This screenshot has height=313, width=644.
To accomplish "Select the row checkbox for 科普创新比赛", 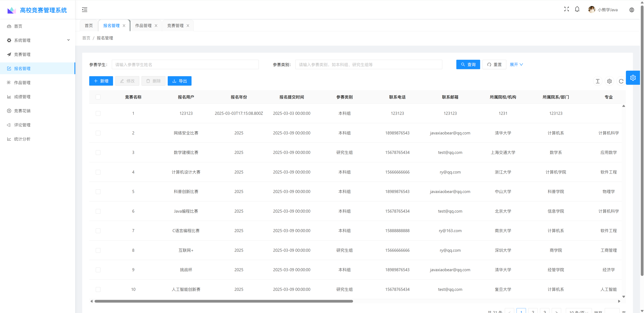I will pyautogui.click(x=98, y=192).
